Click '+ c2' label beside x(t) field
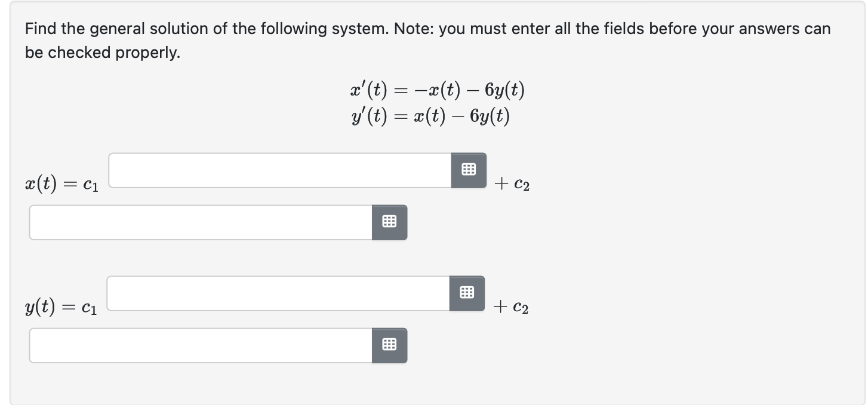This screenshot has width=868, height=405. coord(512,185)
